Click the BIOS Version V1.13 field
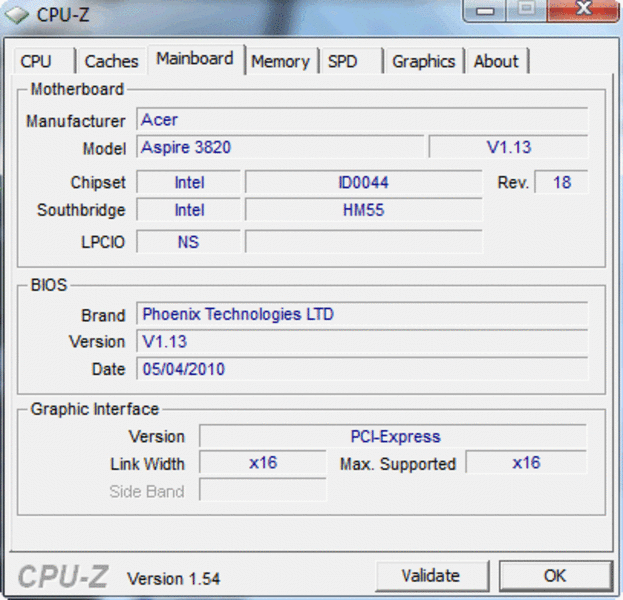 coord(362,341)
